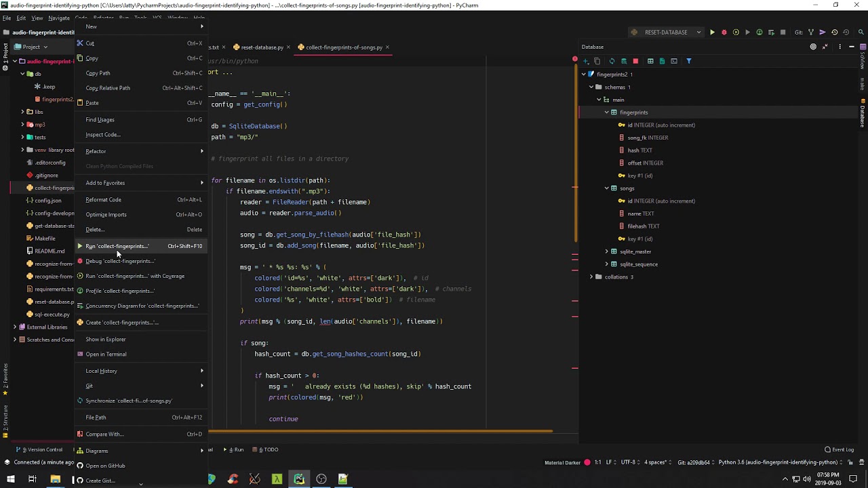
Task: Click the Git revert icon
Action: click(x=846, y=32)
